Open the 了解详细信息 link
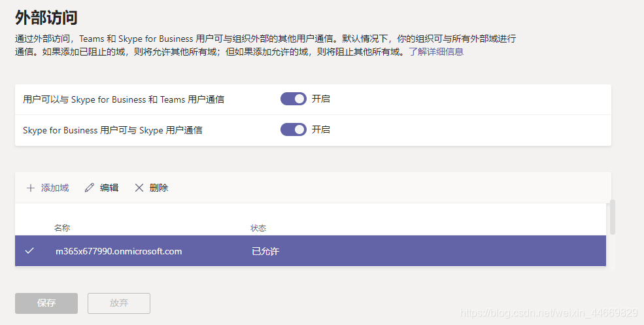The height and width of the screenshot is (325, 644). (436, 52)
